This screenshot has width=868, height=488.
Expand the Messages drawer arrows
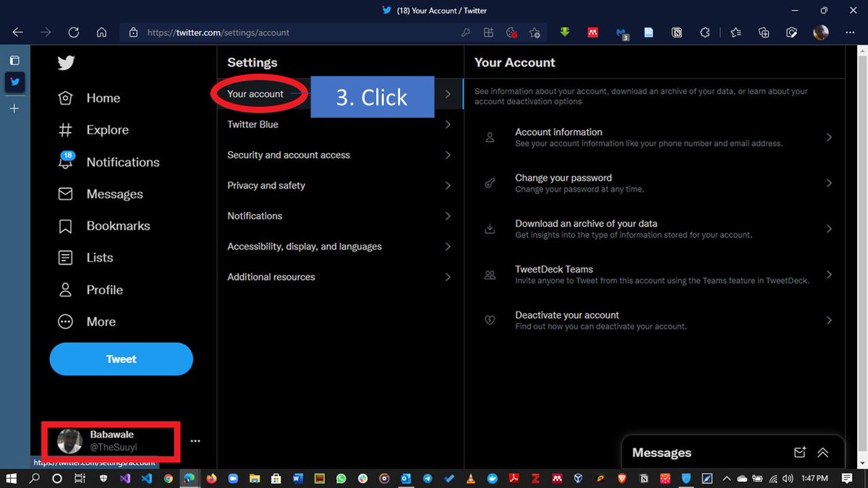822,453
